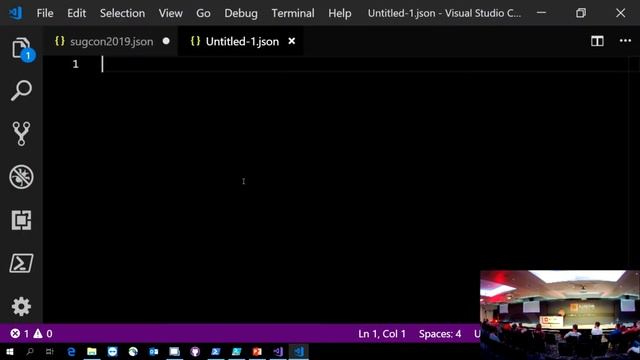Click the conference room video thumbnail
Screen dimensions: 640x360
(560, 315)
